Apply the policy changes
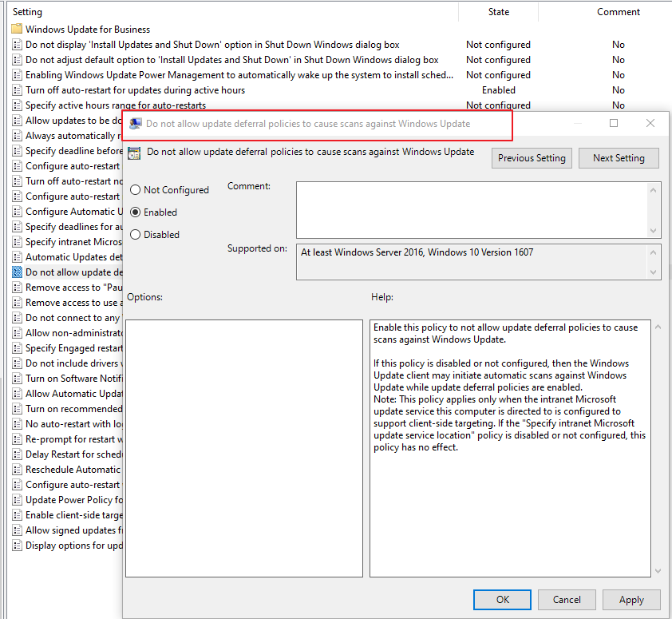Image resolution: width=672 pixels, height=619 pixels. (631, 599)
